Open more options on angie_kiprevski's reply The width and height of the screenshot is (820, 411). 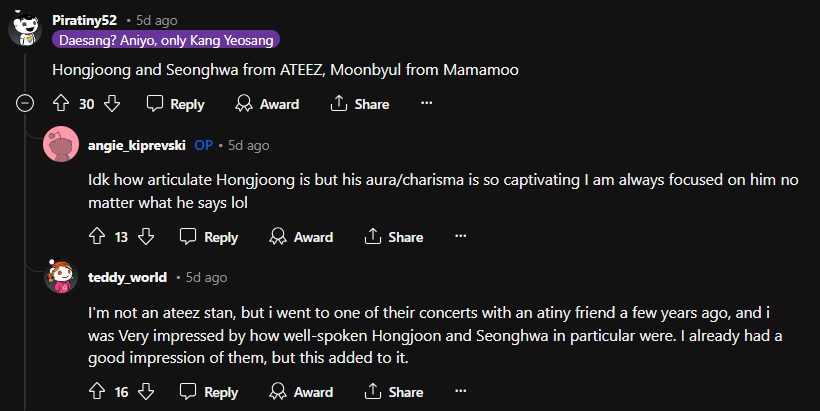(x=461, y=237)
